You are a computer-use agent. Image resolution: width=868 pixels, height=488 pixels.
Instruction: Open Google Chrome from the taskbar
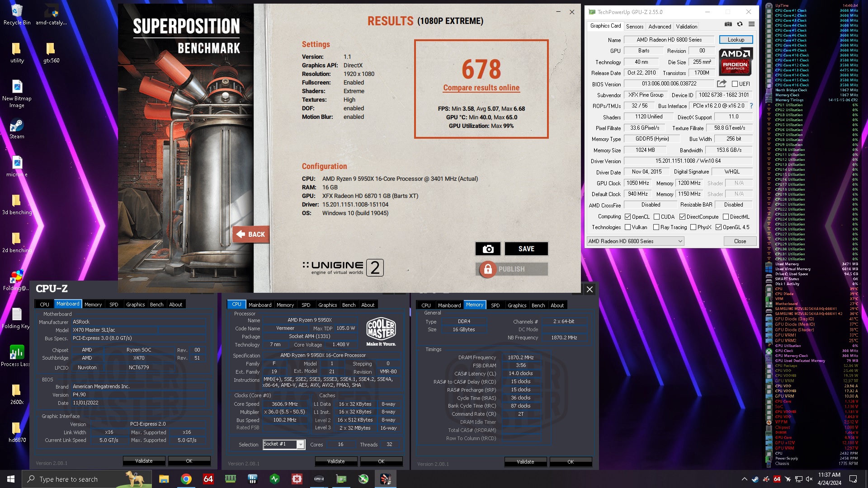point(186,479)
